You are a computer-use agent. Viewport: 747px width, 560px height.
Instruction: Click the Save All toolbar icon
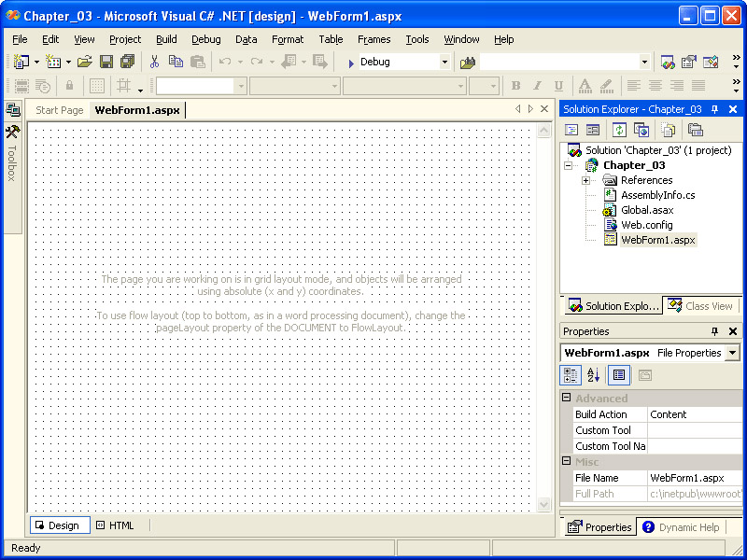pos(127,62)
